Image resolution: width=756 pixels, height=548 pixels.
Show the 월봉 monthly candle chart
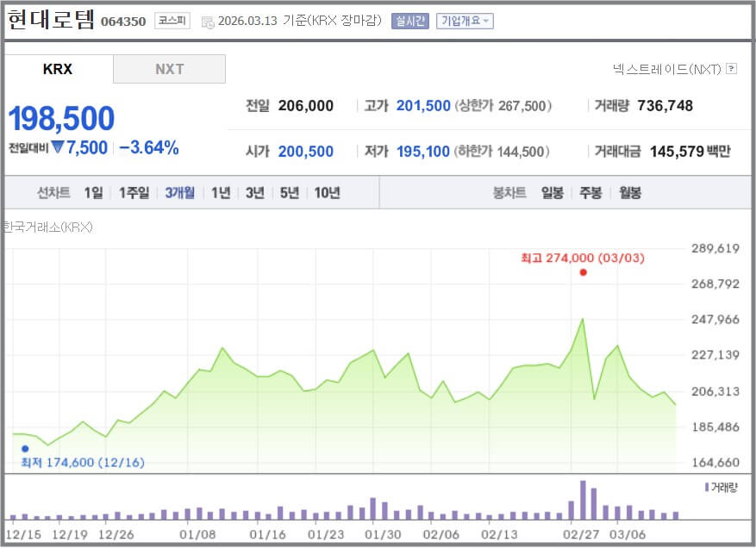pyautogui.click(x=630, y=193)
